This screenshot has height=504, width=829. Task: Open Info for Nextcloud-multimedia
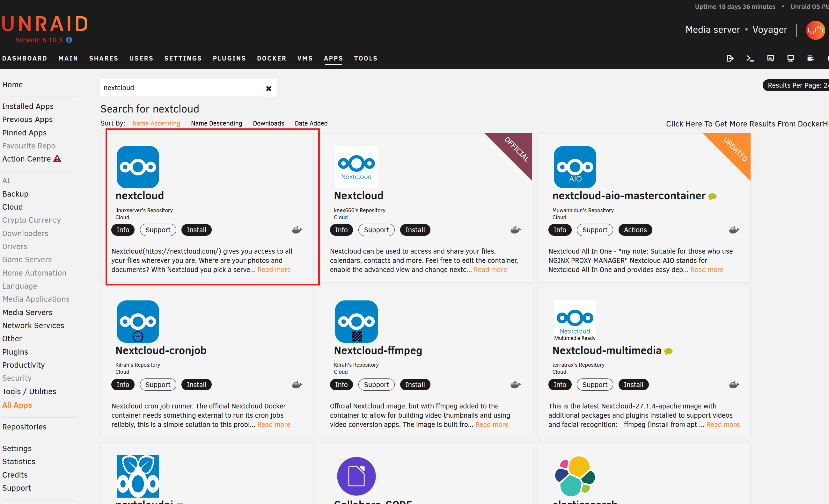560,385
